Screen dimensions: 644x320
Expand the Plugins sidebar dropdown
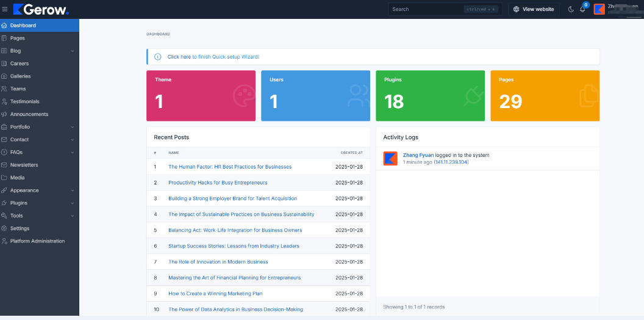73,203
